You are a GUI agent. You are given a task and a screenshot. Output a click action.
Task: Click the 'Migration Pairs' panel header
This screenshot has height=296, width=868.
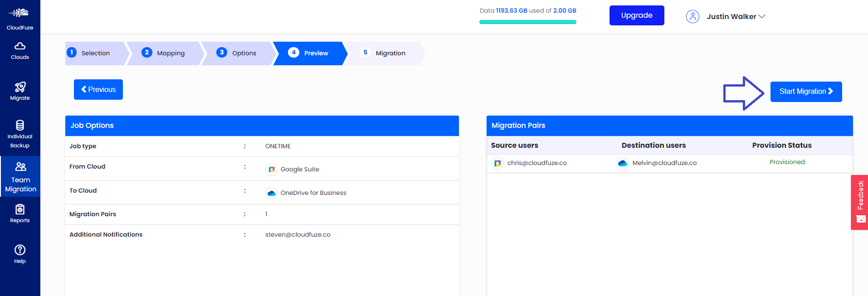tap(670, 126)
